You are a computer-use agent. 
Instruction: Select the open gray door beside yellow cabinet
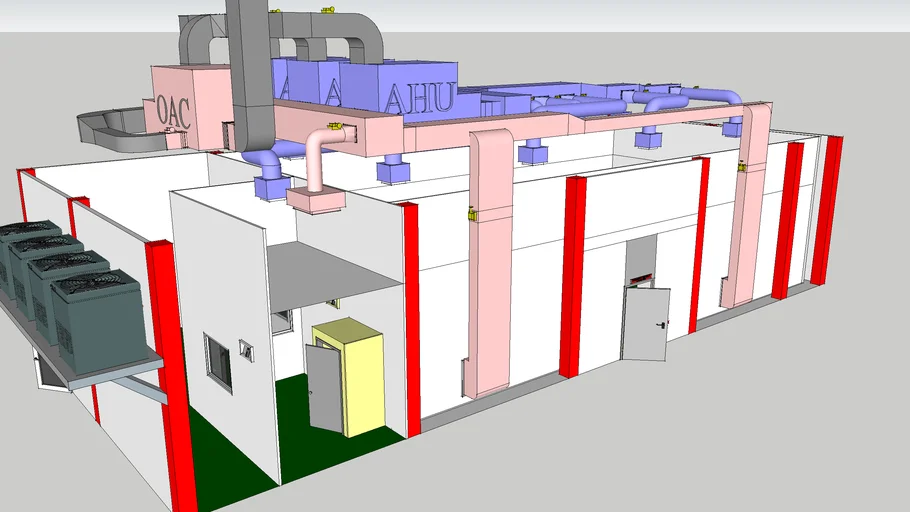point(323,388)
